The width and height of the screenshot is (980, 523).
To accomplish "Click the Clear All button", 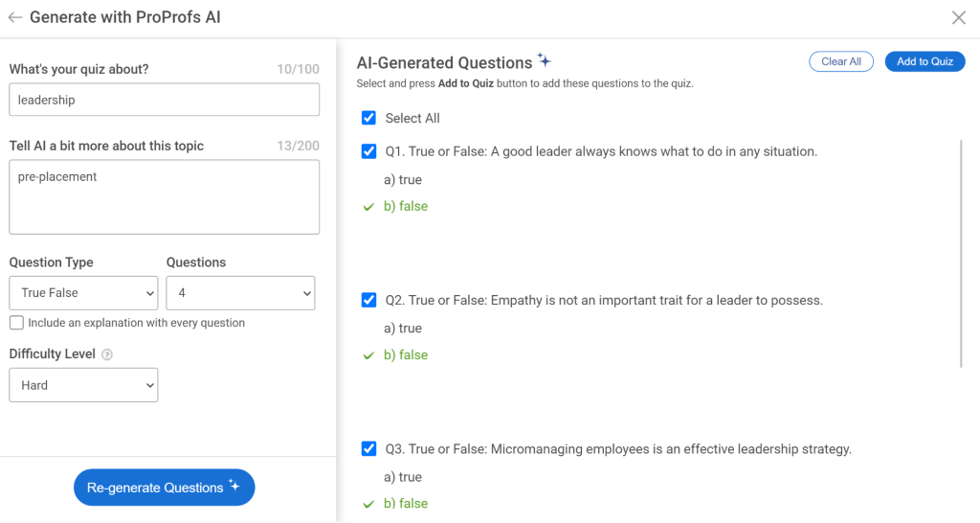I will pyautogui.click(x=841, y=61).
